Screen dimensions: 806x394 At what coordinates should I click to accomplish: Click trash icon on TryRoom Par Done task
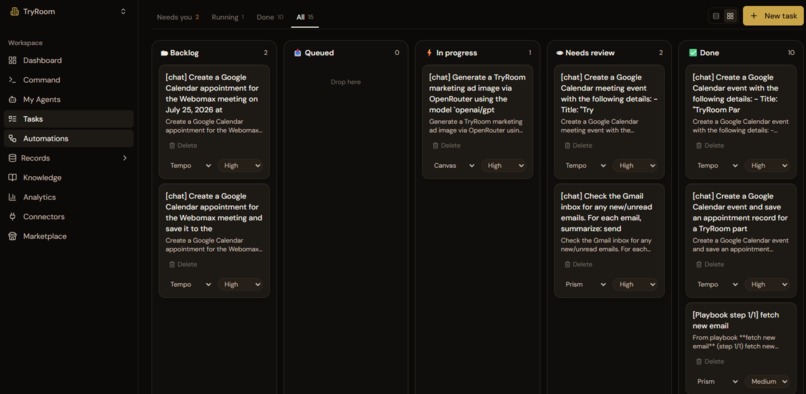click(x=699, y=146)
